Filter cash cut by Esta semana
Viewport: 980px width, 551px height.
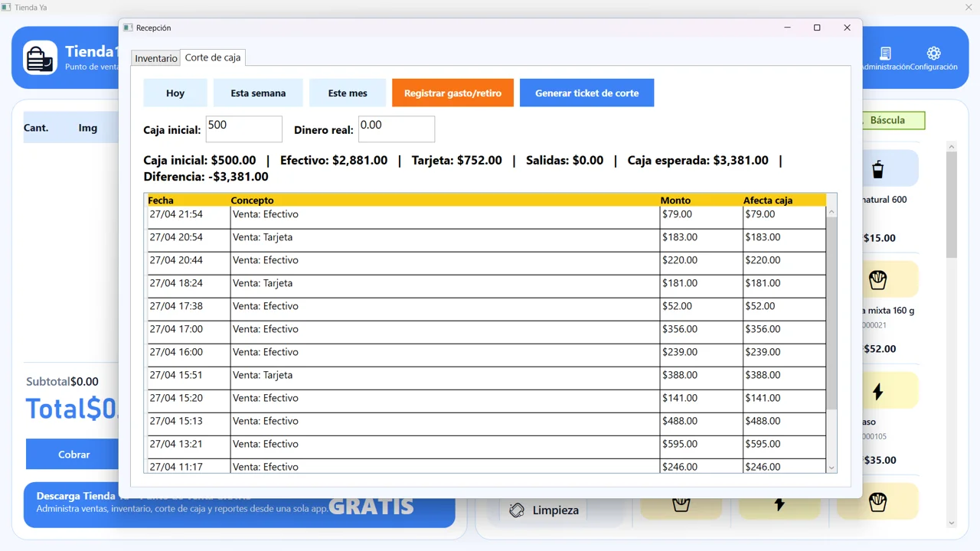(x=258, y=93)
